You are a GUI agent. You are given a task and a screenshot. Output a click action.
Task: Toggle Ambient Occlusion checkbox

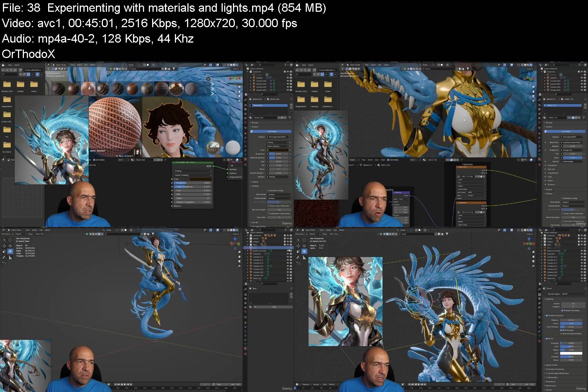[546, 316]
